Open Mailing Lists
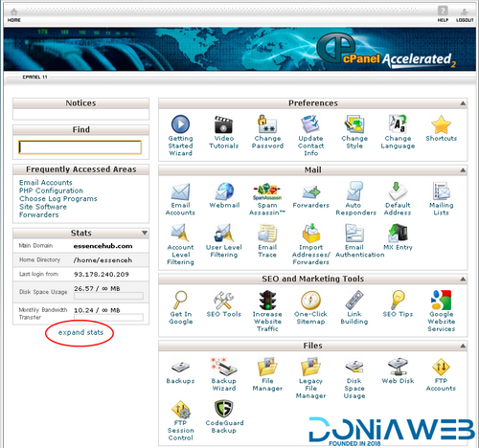This screenshot has height=448, width=479. [x=441, y=199]
